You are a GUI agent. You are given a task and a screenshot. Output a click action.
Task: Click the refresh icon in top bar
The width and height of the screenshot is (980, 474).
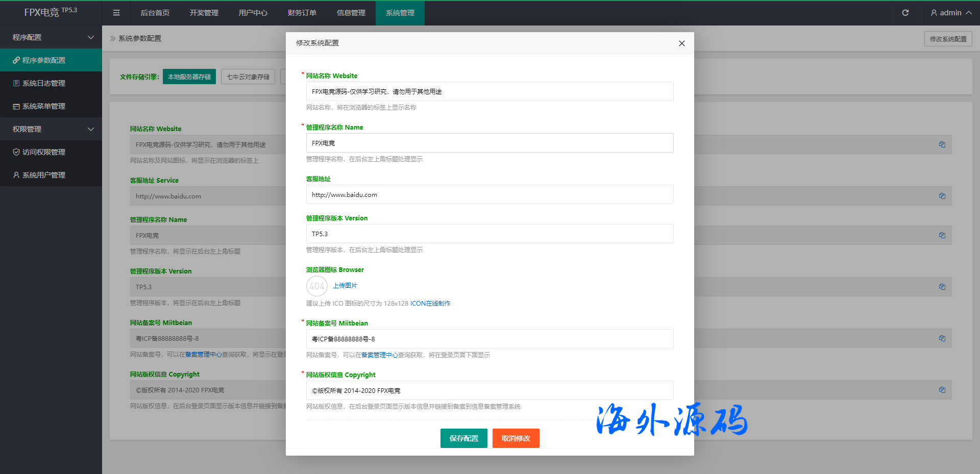click(x=905, y=13)
